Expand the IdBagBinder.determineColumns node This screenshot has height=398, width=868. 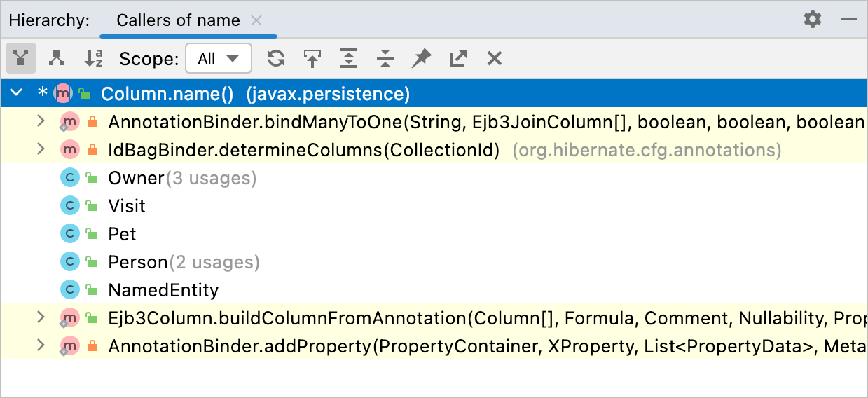(x=41, y=149)
